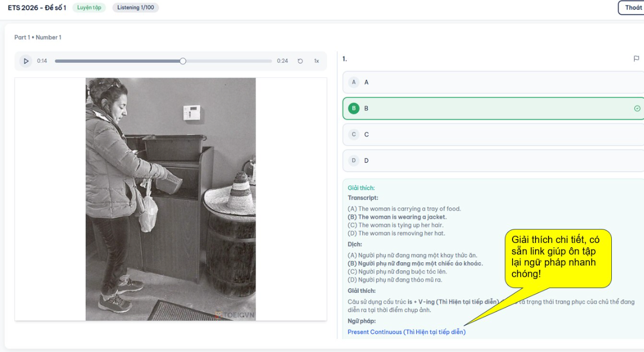
Task: Open the Present Continuous grammar link
Action: pos(406,332)
